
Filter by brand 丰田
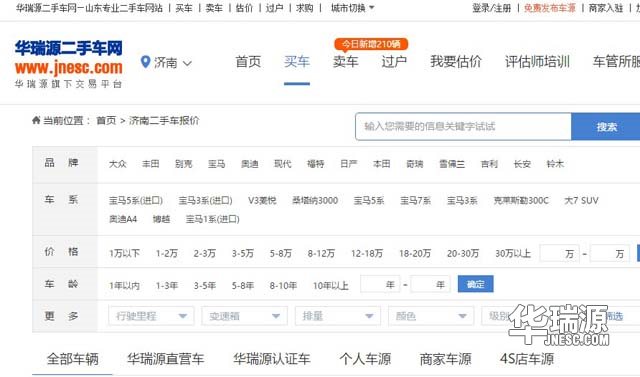pyautogui.click(x=151, y=164)
